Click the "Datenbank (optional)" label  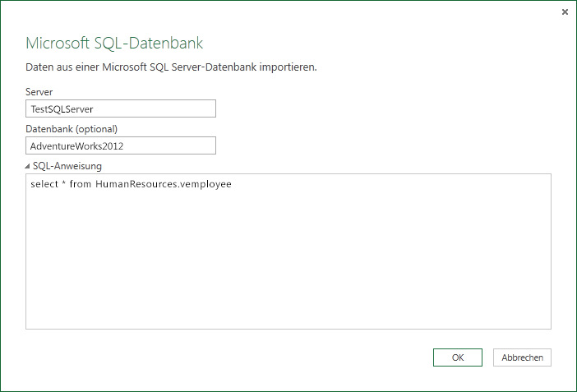click(x=72, y=129)
